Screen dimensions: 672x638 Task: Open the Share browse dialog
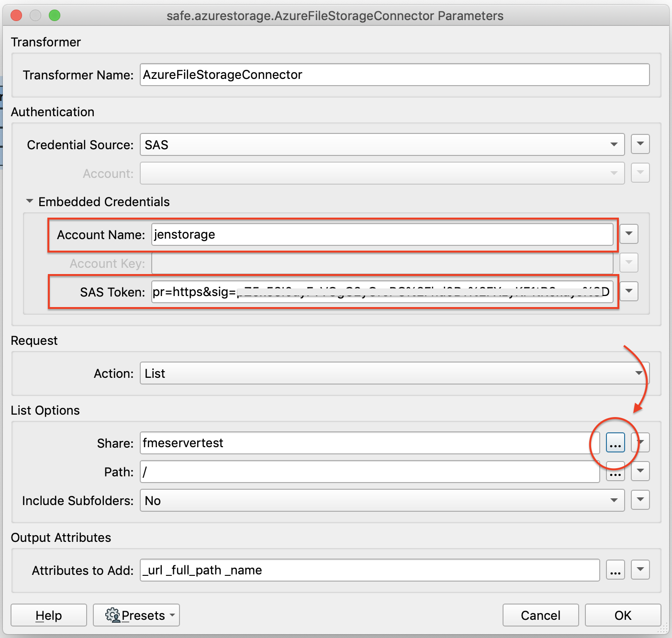pyautogui.click(x=616, y=443)
